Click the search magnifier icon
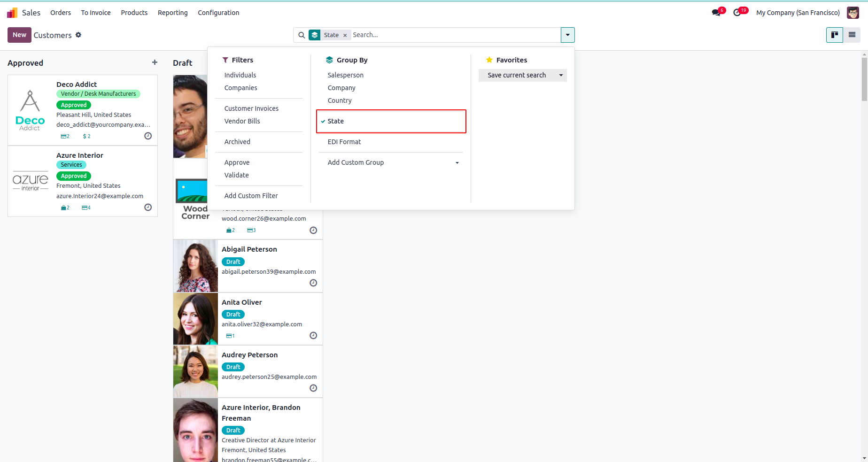The width and height of the screenshot is (868, 462). [x=302, y=35]
